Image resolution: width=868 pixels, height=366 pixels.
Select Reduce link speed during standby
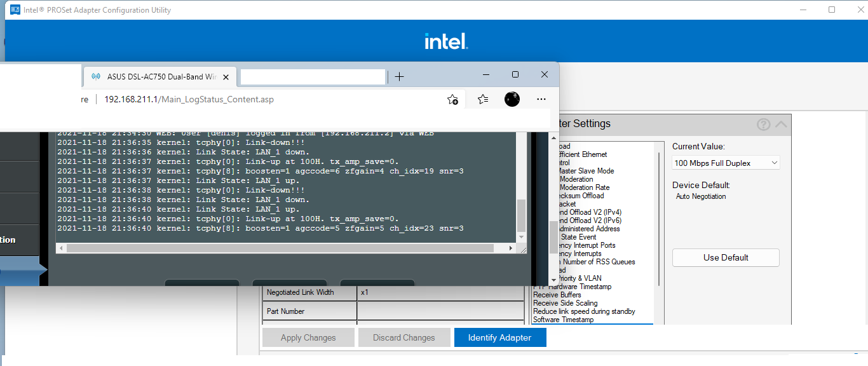583,311
